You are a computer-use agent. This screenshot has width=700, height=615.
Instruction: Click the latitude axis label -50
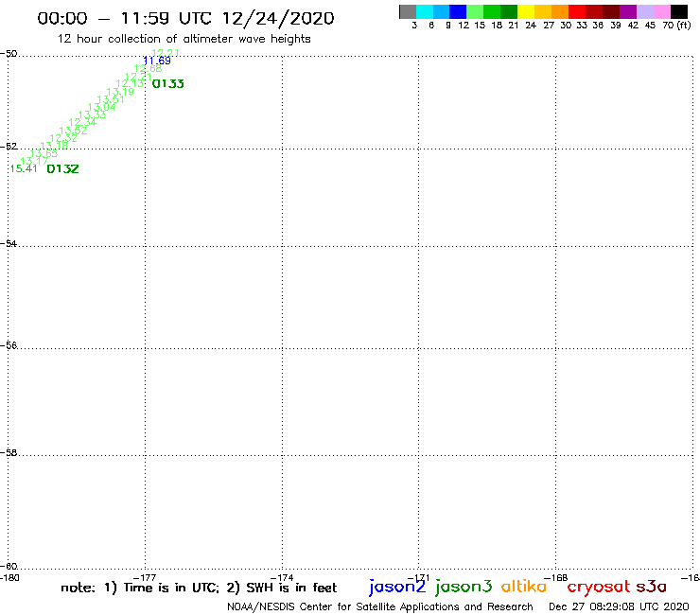pos(9,54)
